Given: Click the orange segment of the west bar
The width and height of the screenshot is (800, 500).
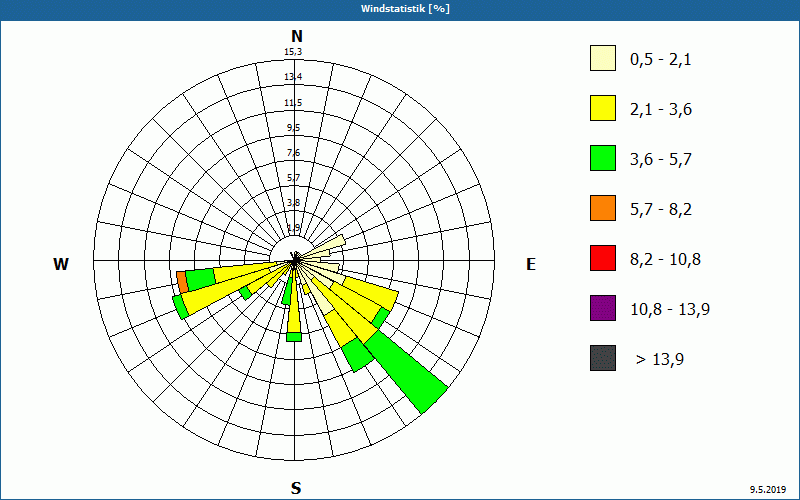Looking at the screenshot, I should click(183, 282).
